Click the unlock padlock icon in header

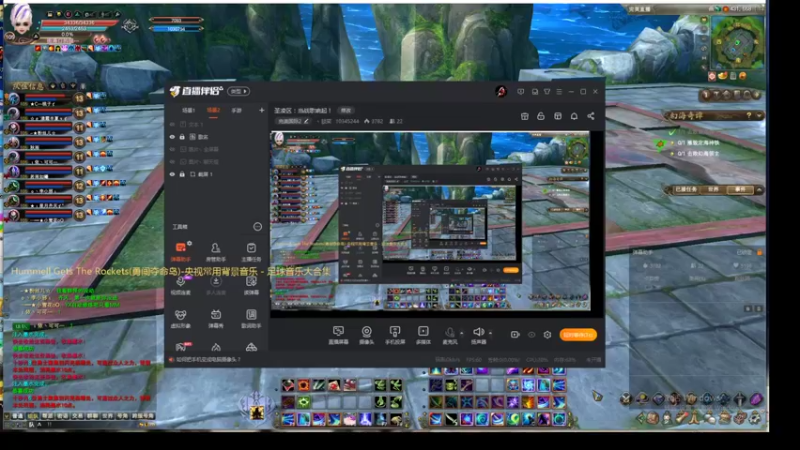point(541,116)
